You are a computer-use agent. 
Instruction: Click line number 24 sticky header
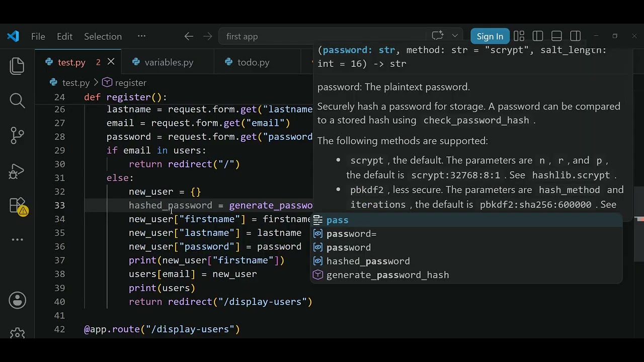tap(59, 97)
